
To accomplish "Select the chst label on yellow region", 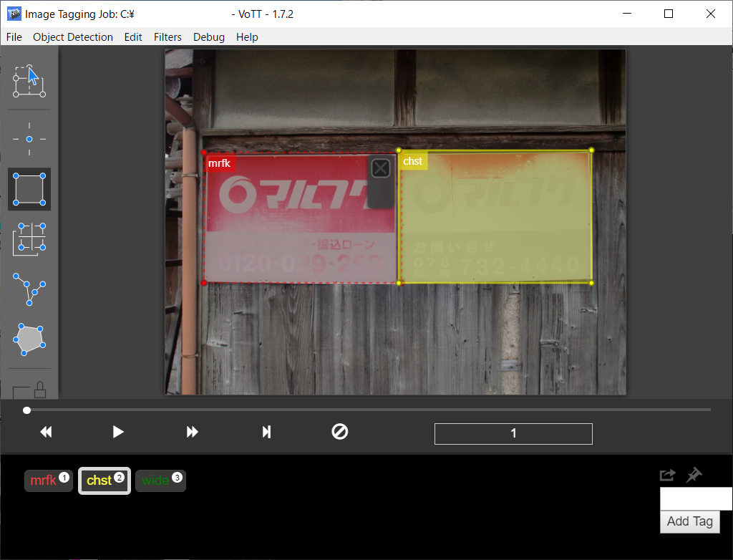I will tap(413, 161).
